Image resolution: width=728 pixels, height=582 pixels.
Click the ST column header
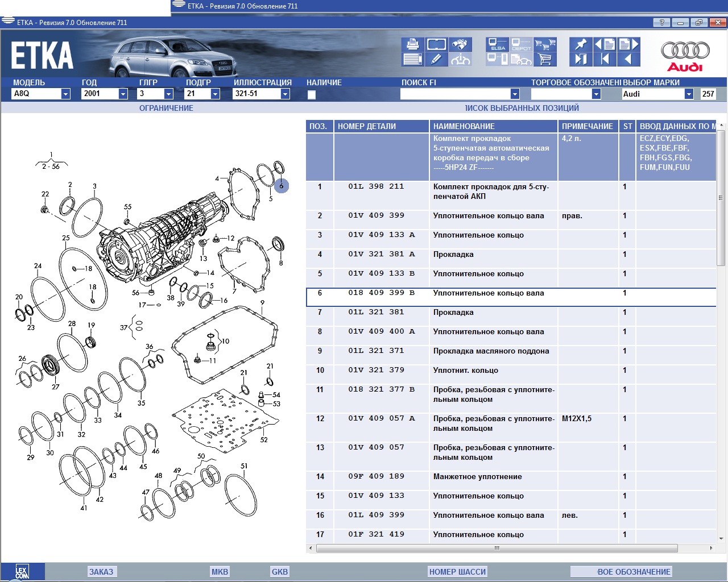click(627, 126)
